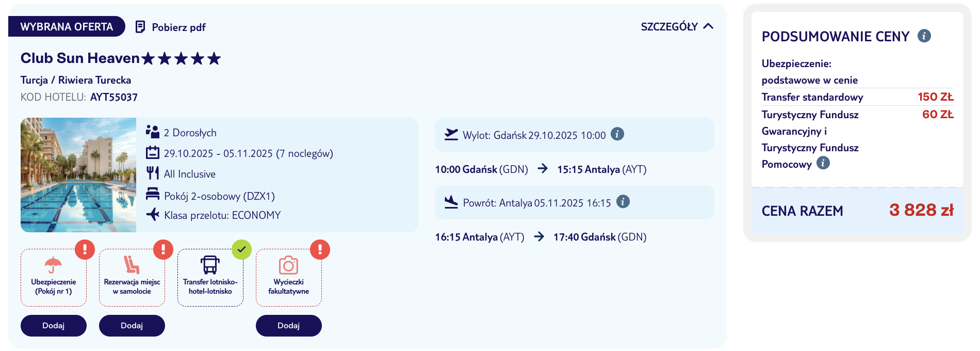This screenshot has width=980, height=351.
Task: Add insurance with Dodaj button
Action: click(54, 326)
